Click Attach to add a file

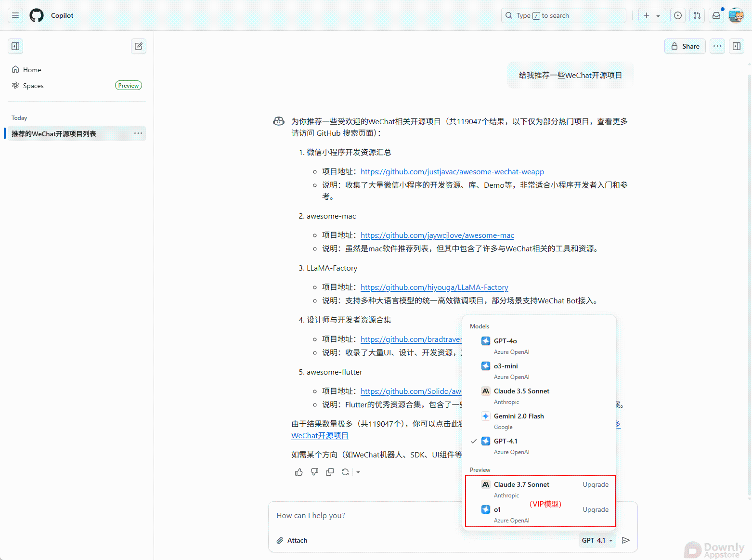pyautogui.click(x=292, y=540)
